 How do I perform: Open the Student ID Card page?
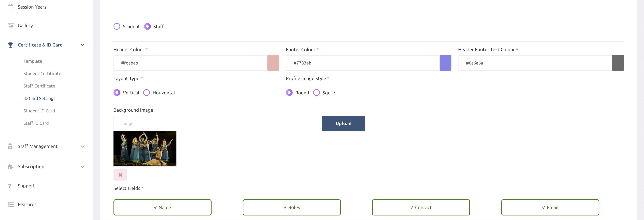click(x=39, y=111)
